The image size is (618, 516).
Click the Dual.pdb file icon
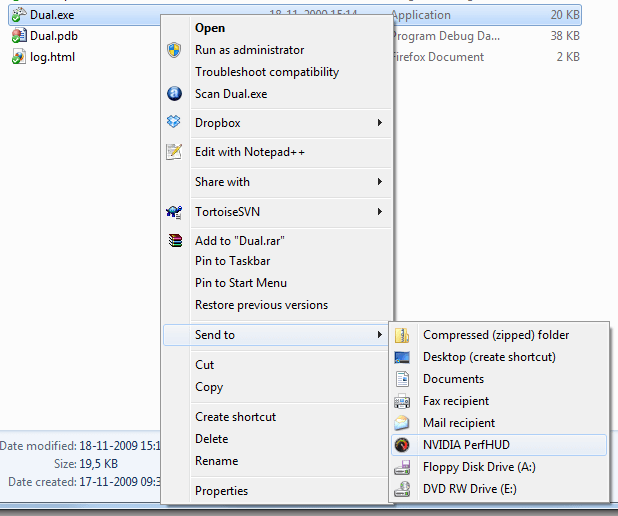point(19,36)
